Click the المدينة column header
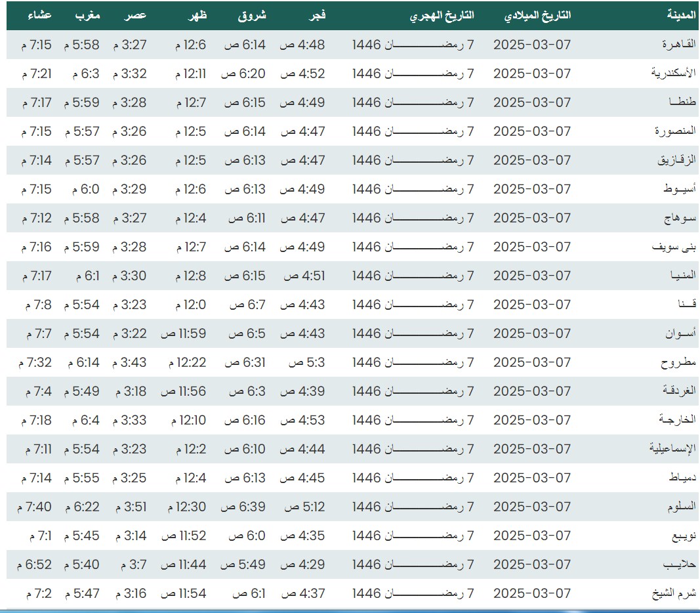Image resolution: width=700 pixels, height=613 pixels. (x=681, y=15)
